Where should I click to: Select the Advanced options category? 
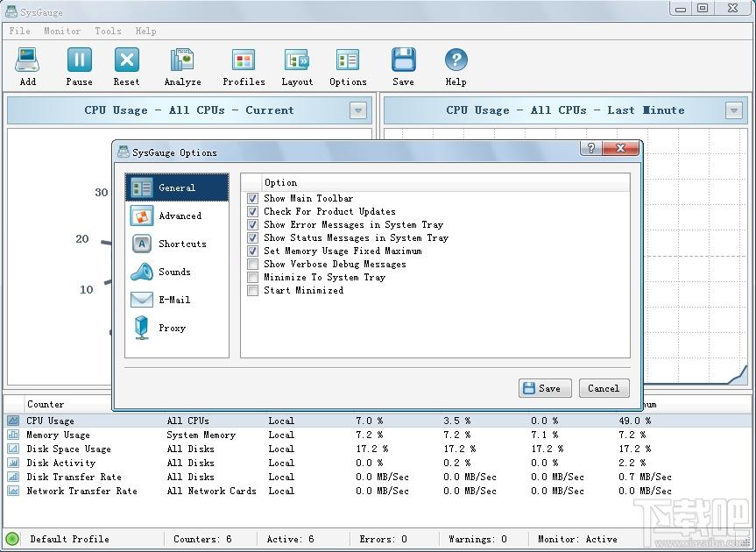pyautogui.click(x=176, y=216)
